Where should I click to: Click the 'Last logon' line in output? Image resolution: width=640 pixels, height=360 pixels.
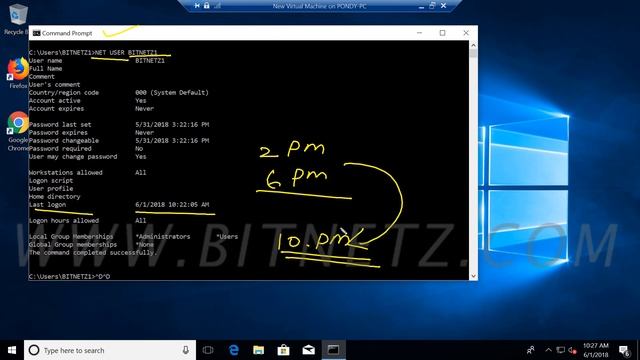[x=47, y=204]
